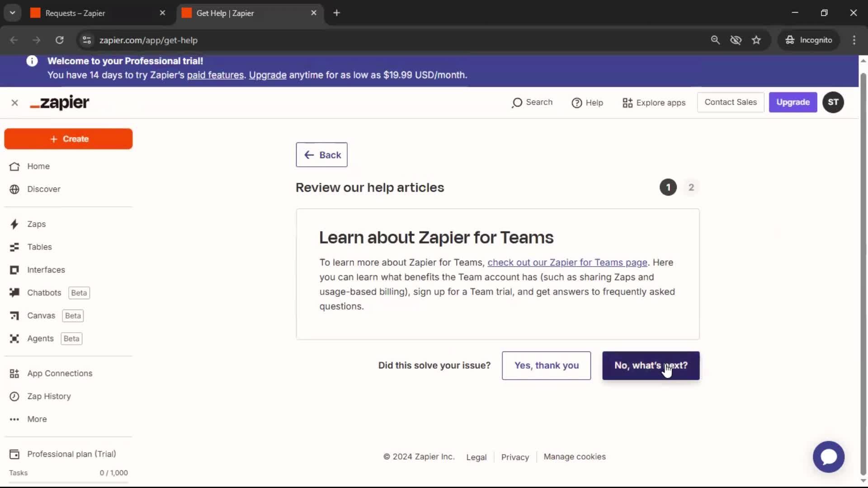Viewport: 868px width, 488px height.
Task: Click the Zapier logo
Action: point(60,103)
